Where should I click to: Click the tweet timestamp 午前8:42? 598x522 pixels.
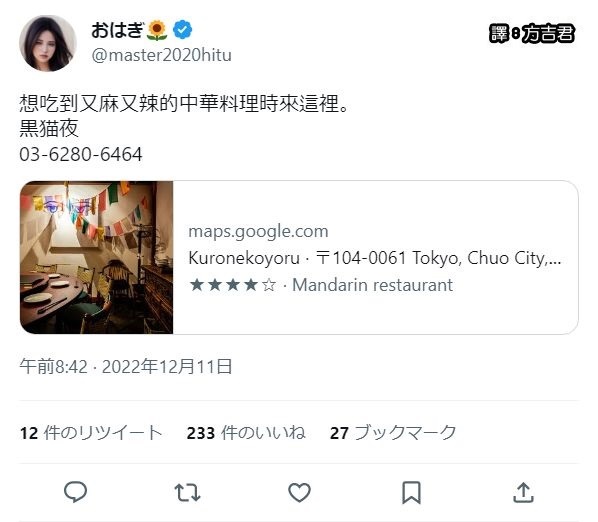[x=54, y=367]
